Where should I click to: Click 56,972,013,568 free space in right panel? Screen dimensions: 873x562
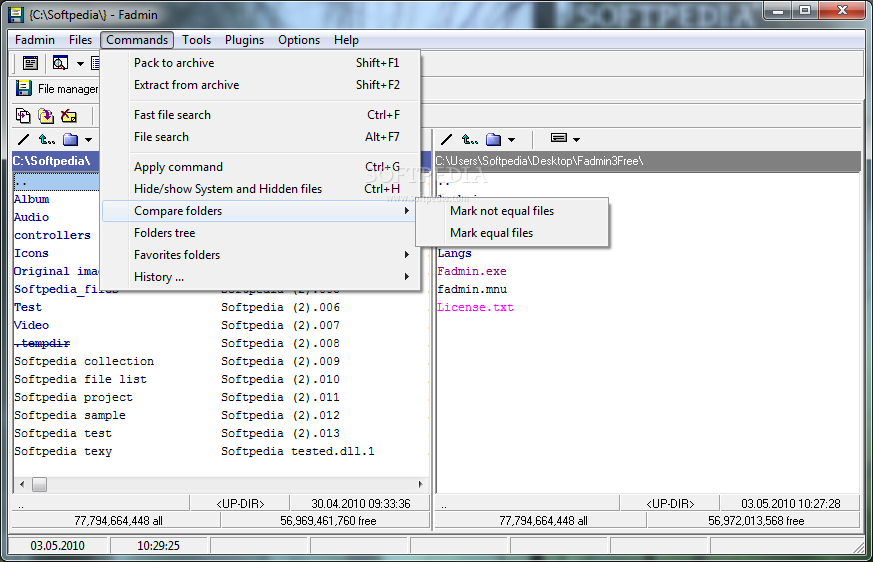tap(756, 521)
